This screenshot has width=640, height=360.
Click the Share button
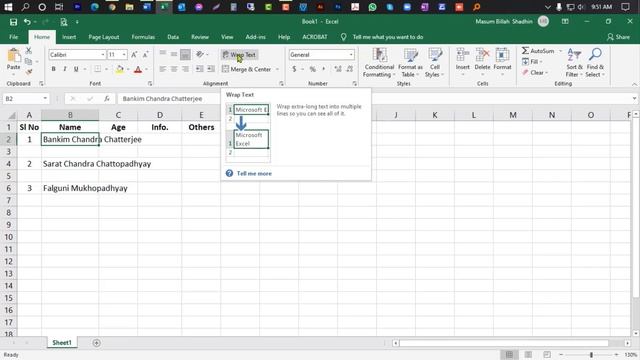coord(618,37)
